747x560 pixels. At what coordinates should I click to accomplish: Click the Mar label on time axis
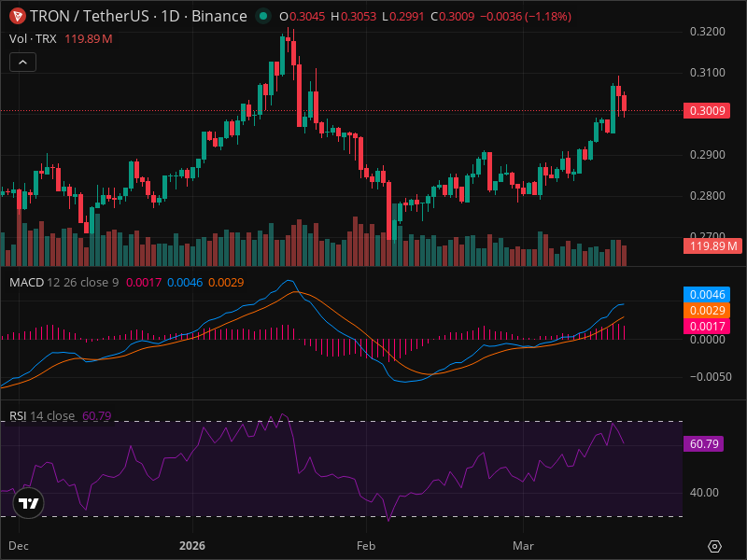523,546
